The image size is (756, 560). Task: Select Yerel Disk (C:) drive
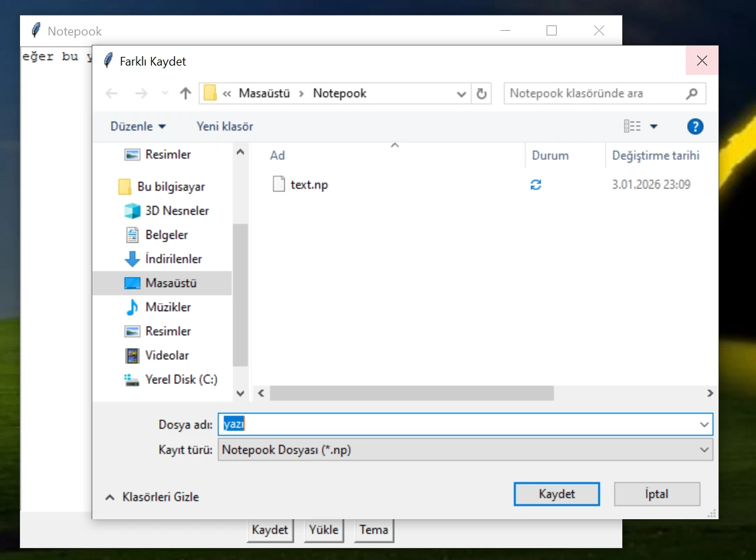[x=181, y=379]
